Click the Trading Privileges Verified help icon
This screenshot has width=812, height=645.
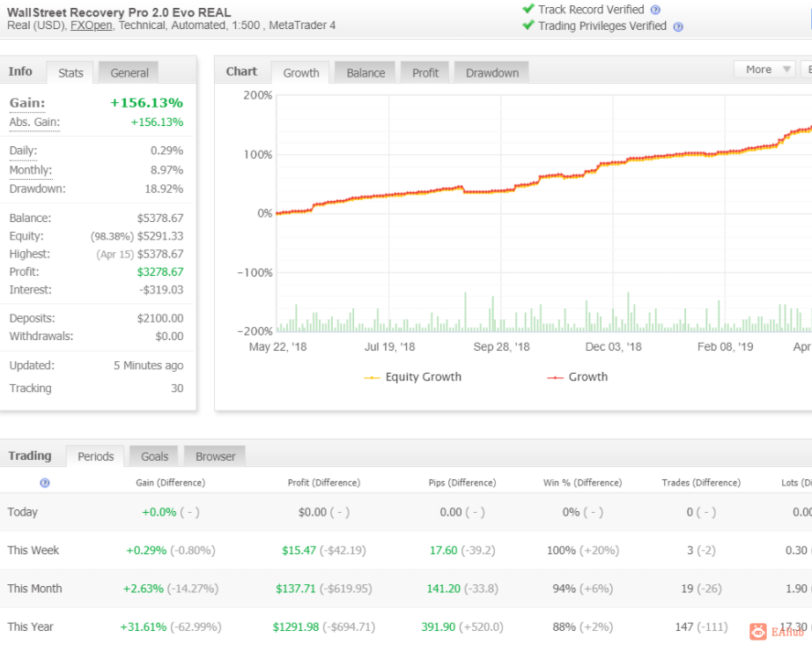tap(678, 27)
